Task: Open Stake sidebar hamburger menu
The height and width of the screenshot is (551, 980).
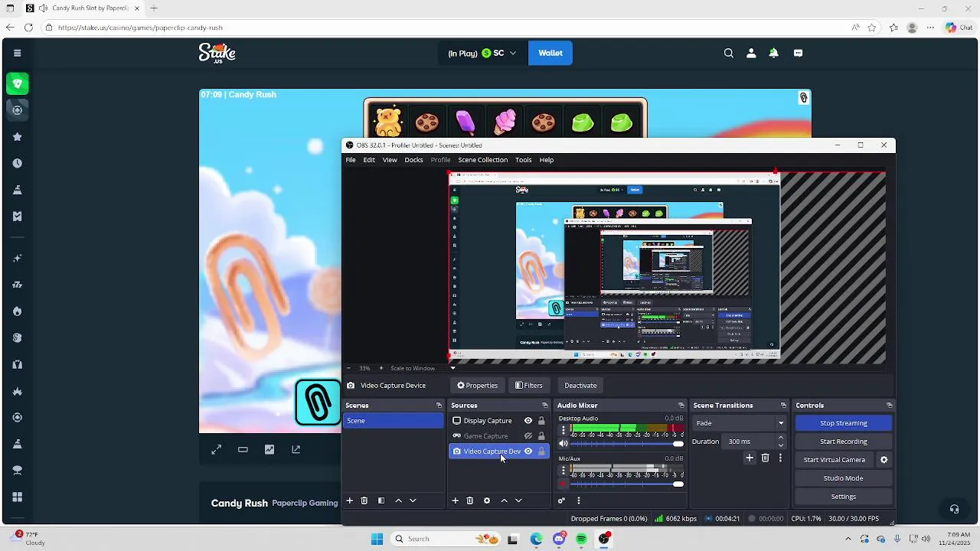Action: coord(17,53)
